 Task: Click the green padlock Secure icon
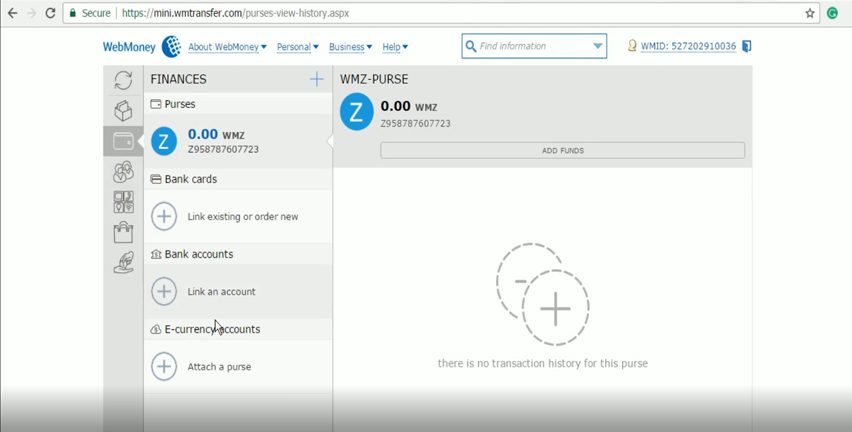(73, 13)
